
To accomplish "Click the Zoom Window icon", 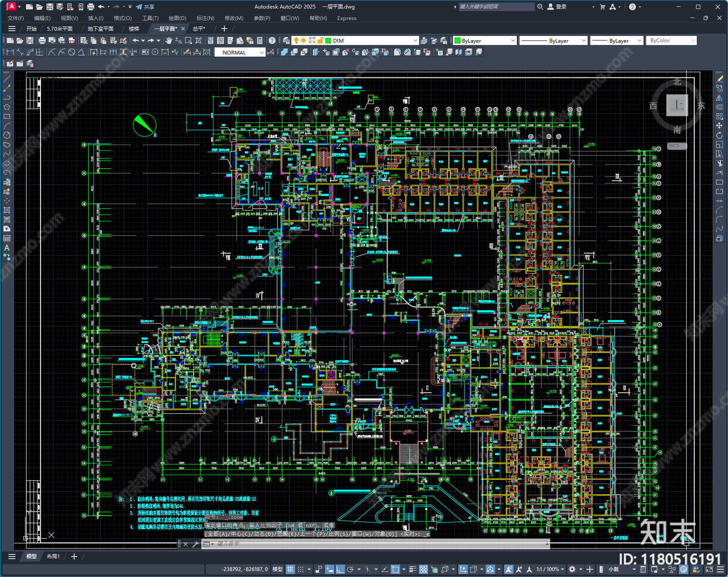I will (188, 40).
